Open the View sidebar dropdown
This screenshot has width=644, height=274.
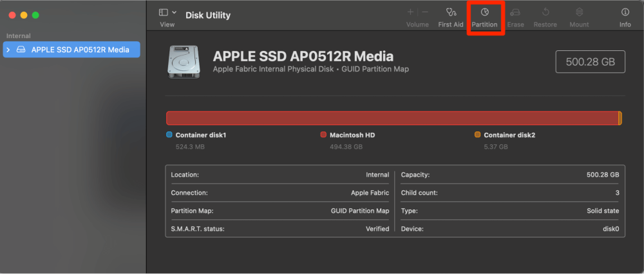pyautogui.click(x=167, y=12)
